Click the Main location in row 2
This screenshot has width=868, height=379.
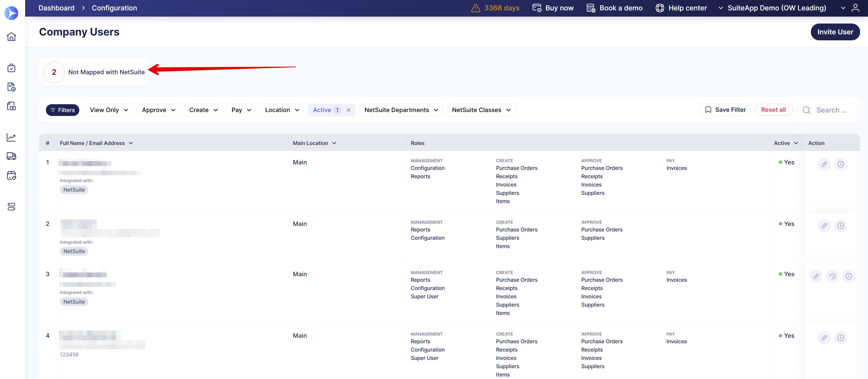coord(299,224)
